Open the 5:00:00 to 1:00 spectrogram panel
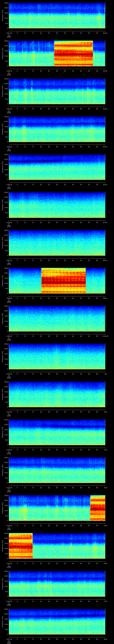Screen dimensions: 114x644 [57, 356]
